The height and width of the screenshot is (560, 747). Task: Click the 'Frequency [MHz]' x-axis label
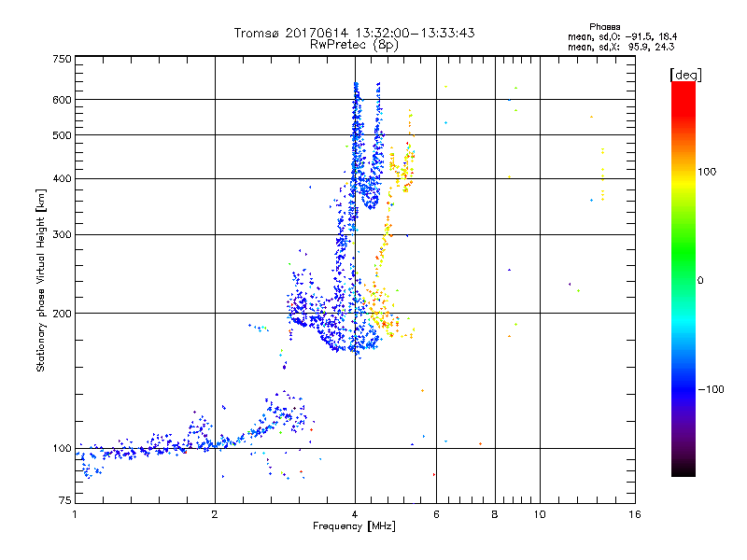click(x=354, y=526)
